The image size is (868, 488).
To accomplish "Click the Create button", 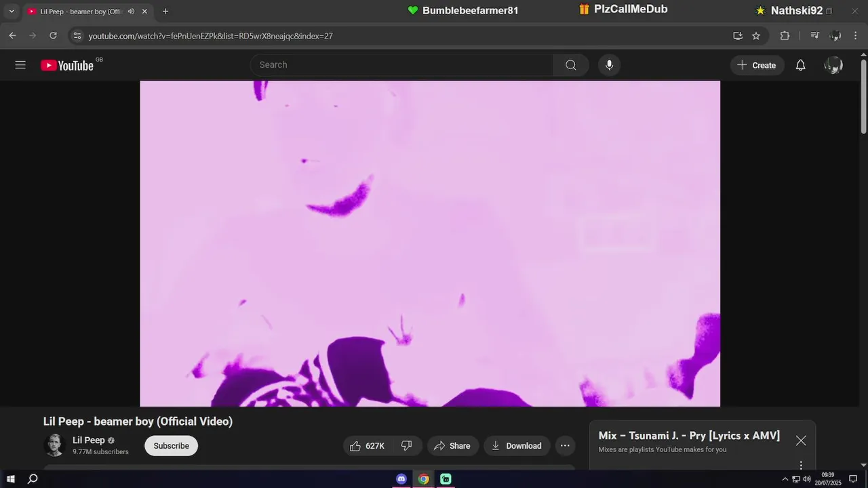I will (757, 65).
